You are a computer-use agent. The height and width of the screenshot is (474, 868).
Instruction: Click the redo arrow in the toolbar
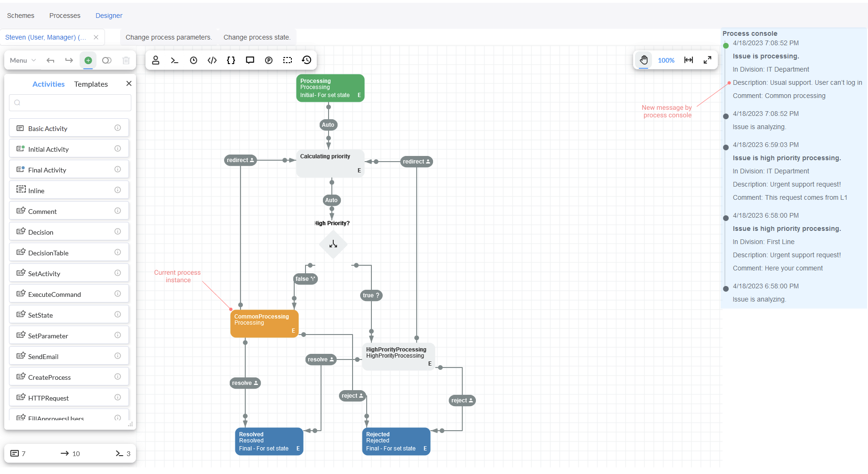(69, 60)
